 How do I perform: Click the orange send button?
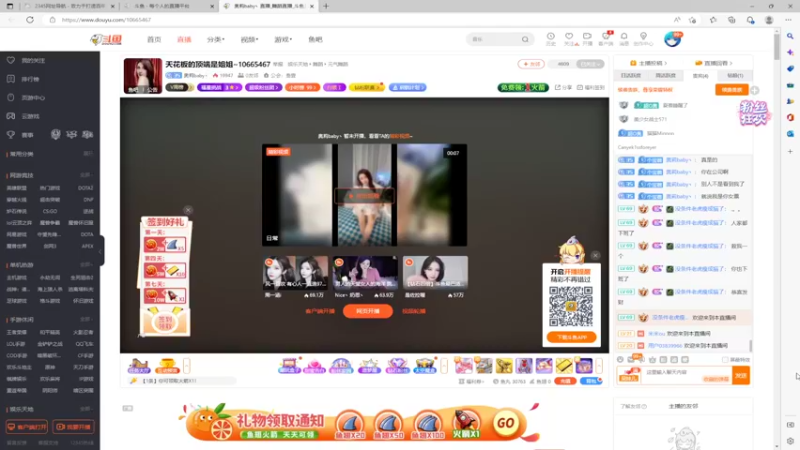pyautogui.click(x=741, y=376)
